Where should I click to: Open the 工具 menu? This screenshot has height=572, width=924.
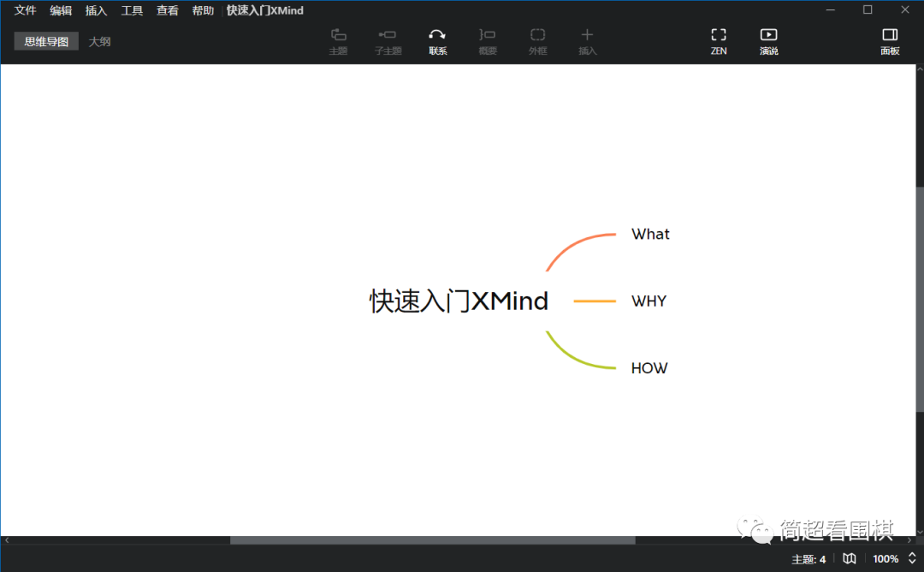tap(132, 10)
